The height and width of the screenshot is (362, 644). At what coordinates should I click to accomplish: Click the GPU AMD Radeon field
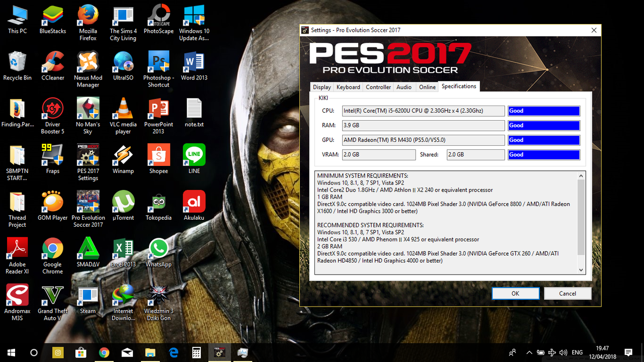pyautogui.click(x=423, y=140)
